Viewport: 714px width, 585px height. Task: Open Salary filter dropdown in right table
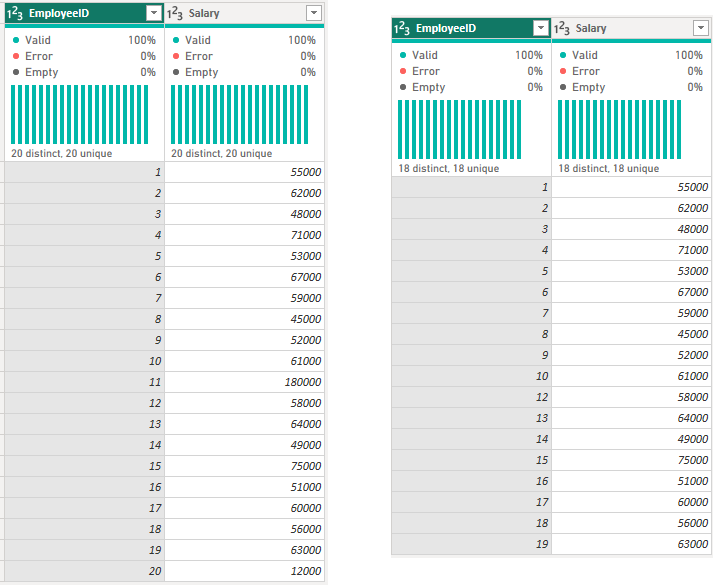click(x=701, y=28)
